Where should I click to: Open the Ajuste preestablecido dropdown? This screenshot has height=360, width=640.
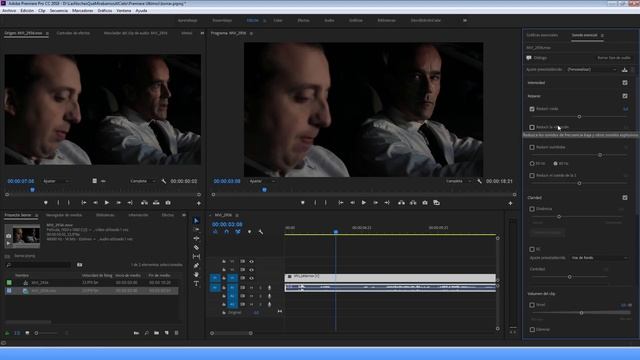(592, 69)
